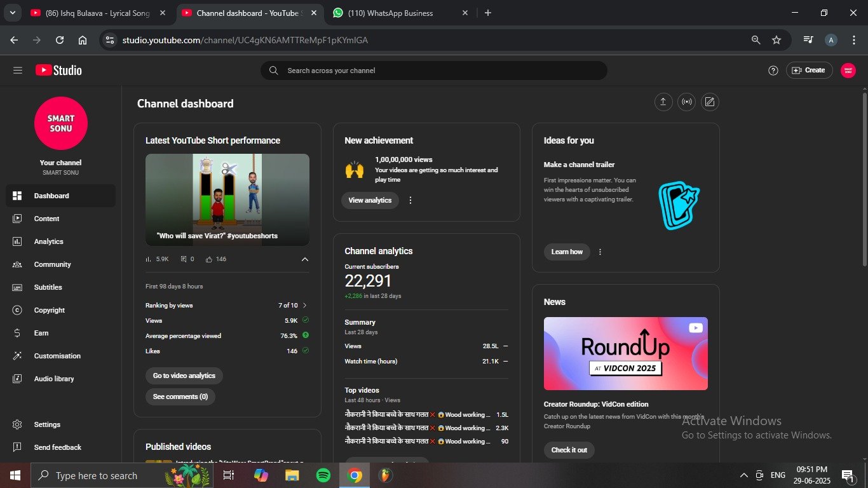Click Go to video analytics
This screenshot has width=868, height=488.
coord(184,376)
